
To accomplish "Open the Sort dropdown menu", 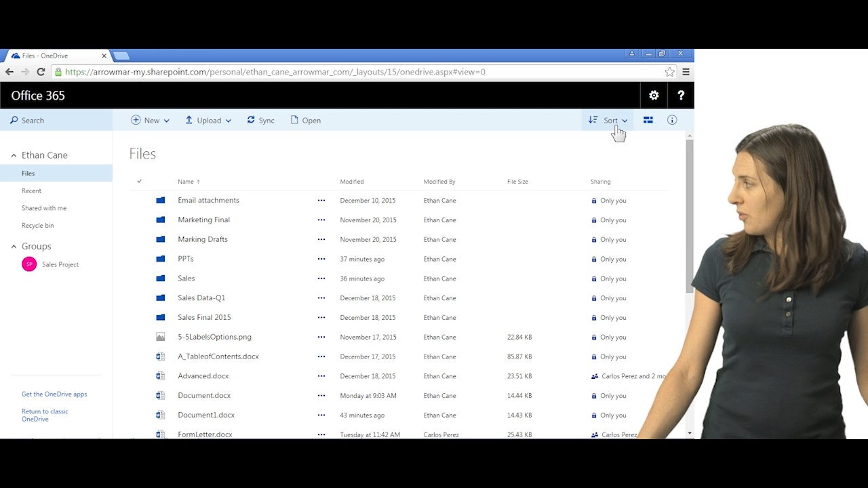I will tap(608, 120).
